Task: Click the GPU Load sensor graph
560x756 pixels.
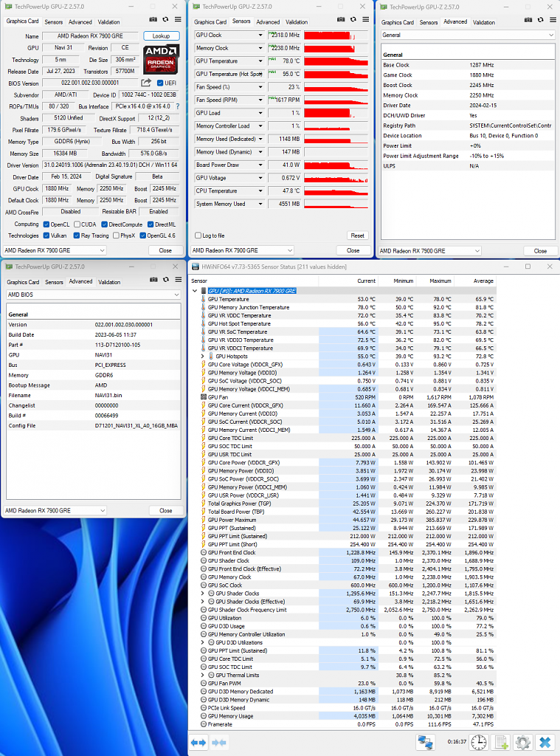Action: click(336, 113)
